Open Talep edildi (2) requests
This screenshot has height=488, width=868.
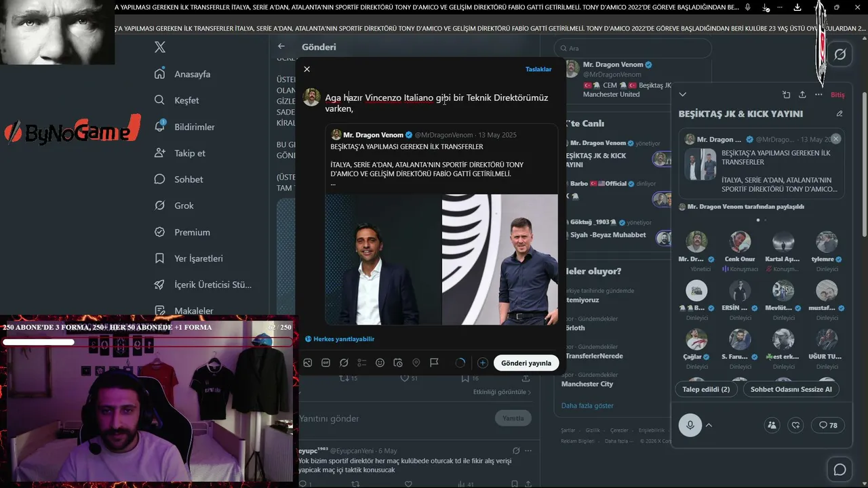point(707,390)
